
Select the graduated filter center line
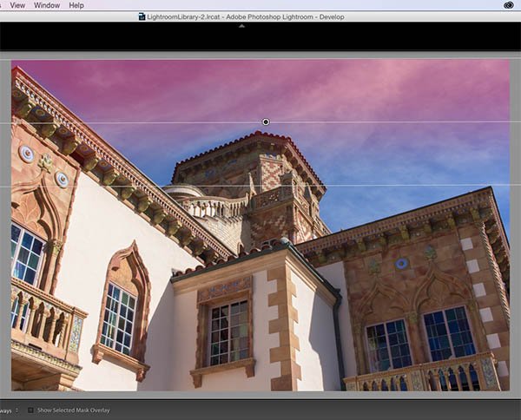click(x=391, y=121)
